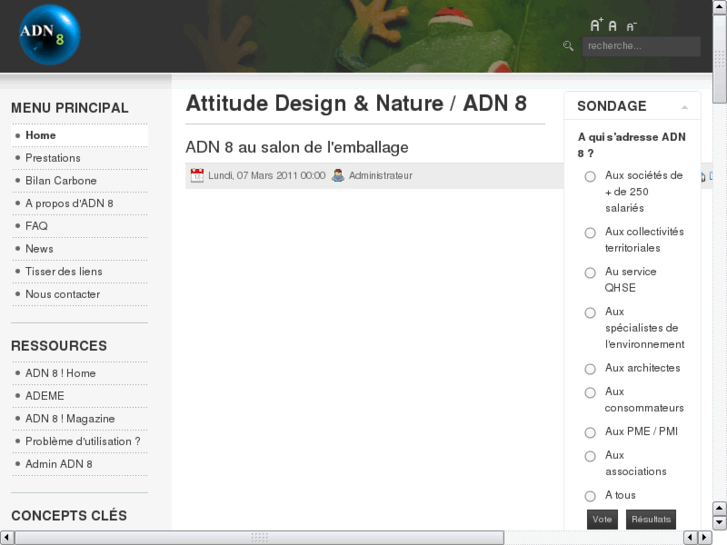Open article 'ADN 8 au salon de l'emballage'

[x=297, y=147]
